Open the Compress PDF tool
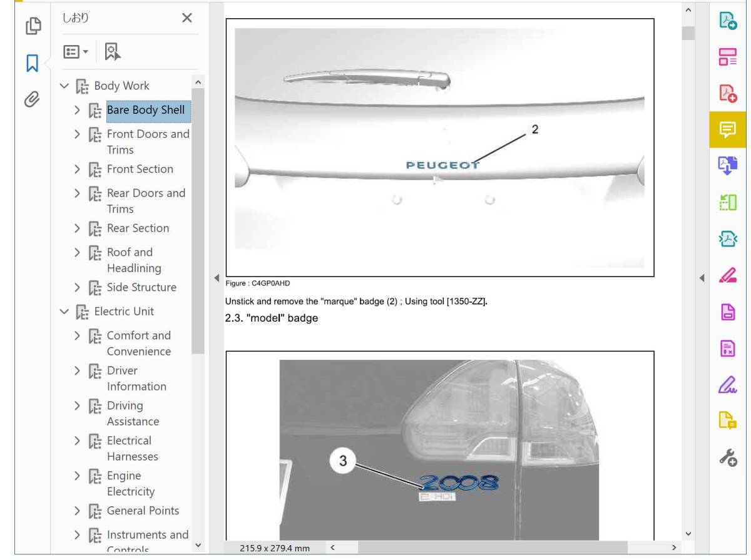 727,238
